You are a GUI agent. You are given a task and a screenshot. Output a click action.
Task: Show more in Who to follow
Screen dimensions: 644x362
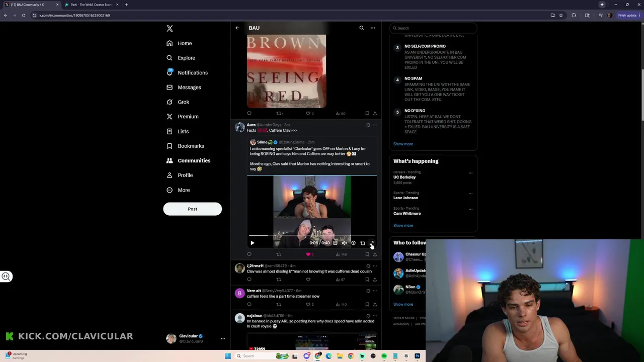[x=403, y=304]
